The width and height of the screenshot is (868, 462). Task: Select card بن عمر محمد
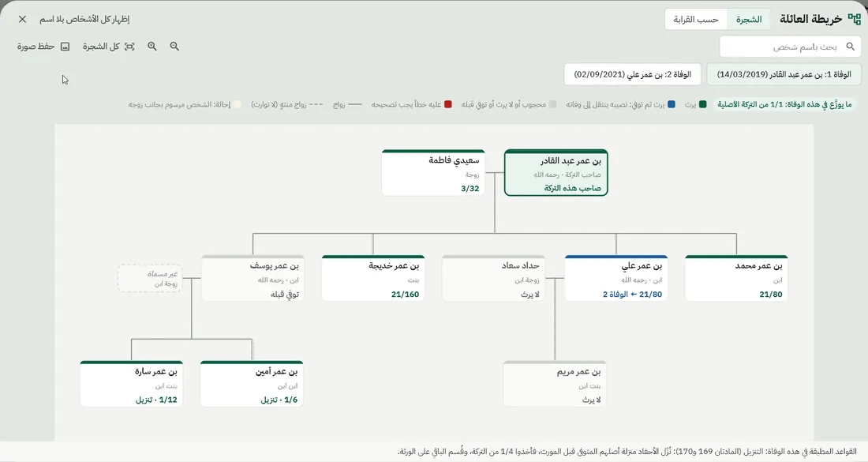pyautogui.click(x=736, y=278)
